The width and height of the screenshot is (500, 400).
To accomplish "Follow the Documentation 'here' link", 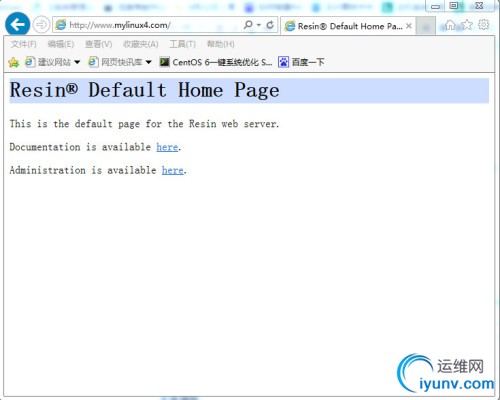I will point(167,147).
